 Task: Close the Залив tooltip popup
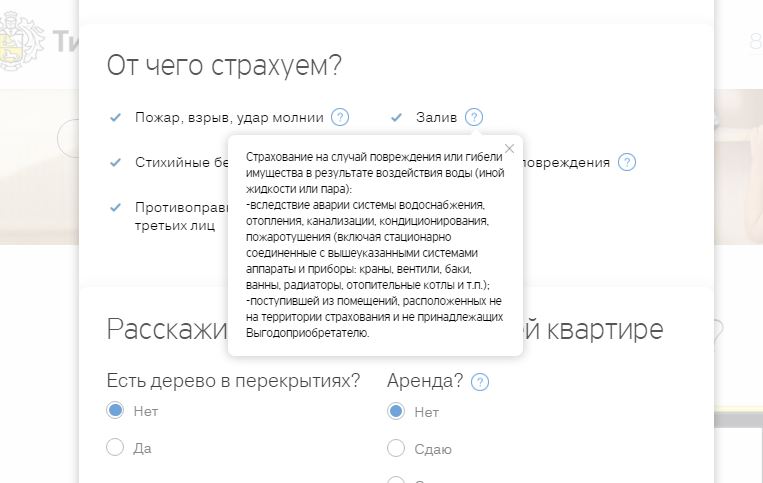click(x=509, y=148)
